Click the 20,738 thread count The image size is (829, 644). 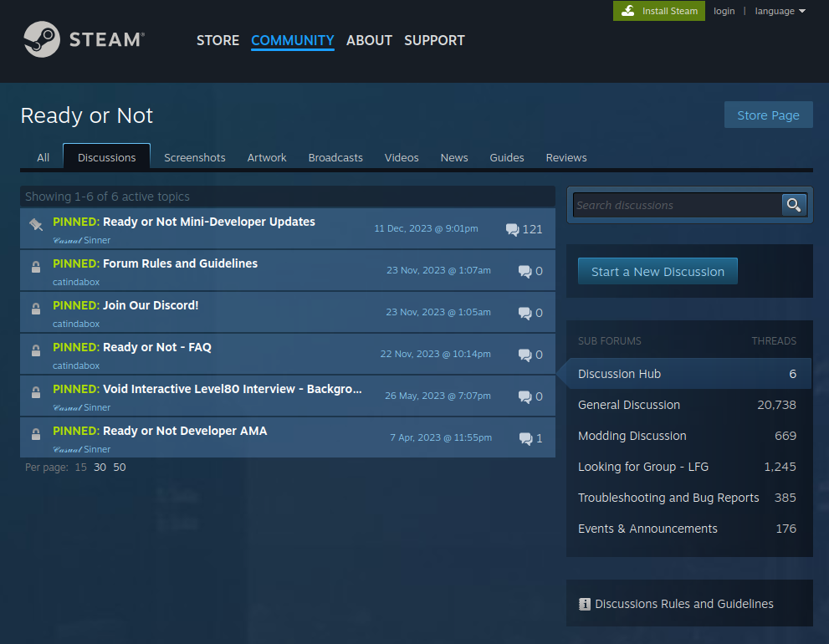pos(776,405)
